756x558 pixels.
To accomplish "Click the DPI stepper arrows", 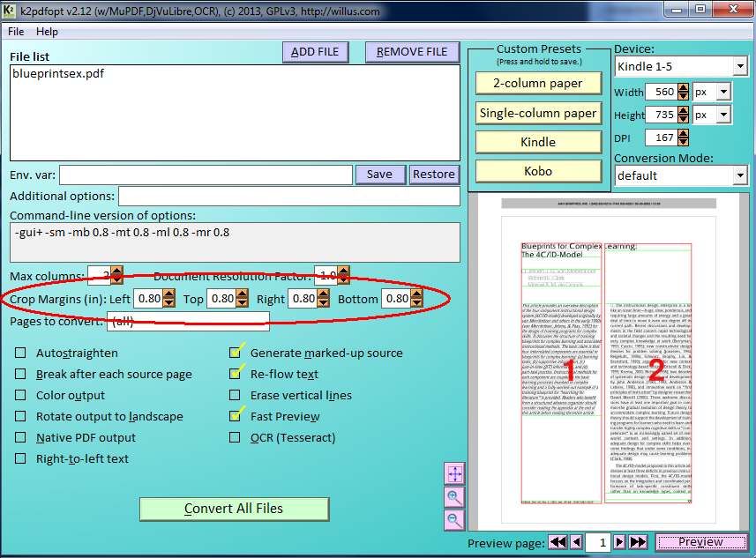I will coord(683,138).
